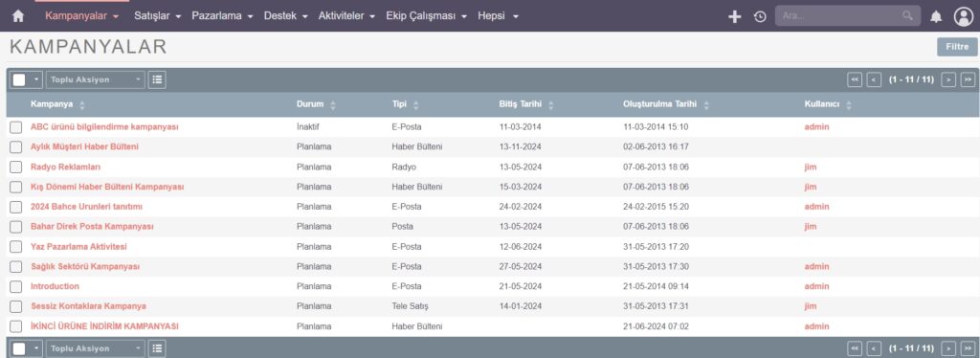Open the Satışlar menu

tap(158, 16)
